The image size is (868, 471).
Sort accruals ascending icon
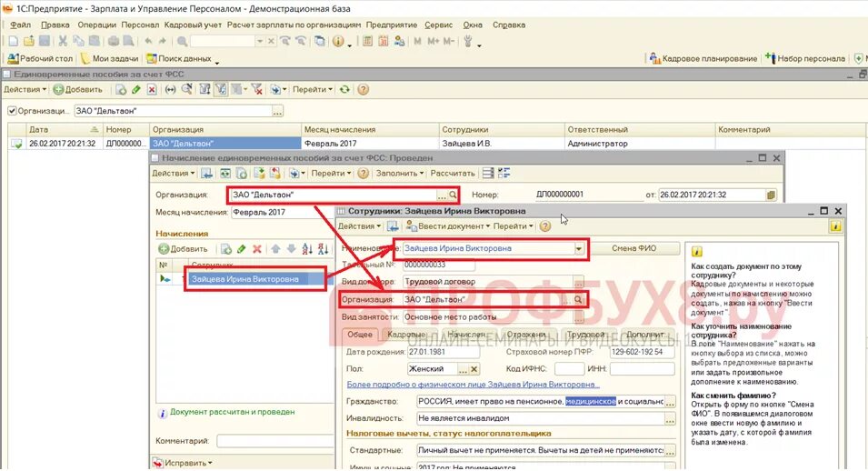click(307, 249)
